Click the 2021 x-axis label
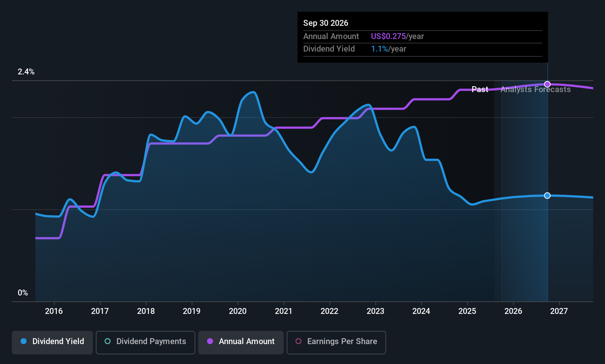605x364 pixels. (x=284, y=311)
